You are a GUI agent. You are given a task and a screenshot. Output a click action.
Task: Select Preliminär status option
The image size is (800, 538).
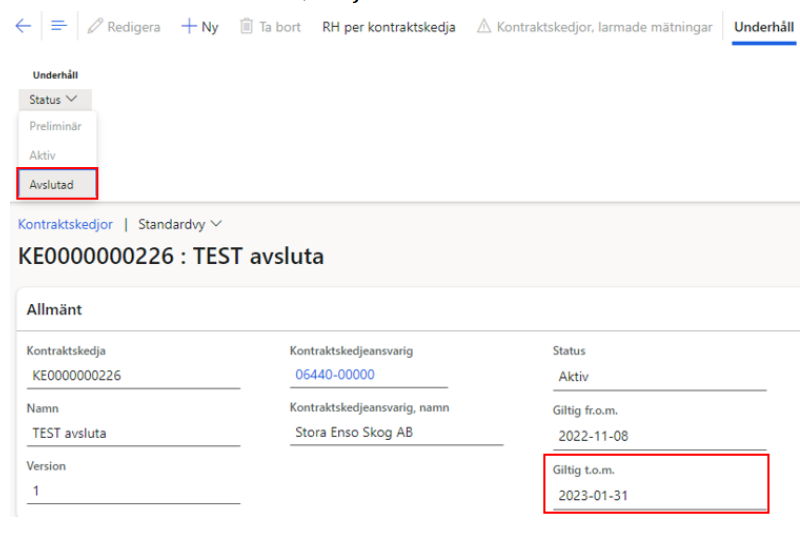pyautogui.click(x=55, y=127)
